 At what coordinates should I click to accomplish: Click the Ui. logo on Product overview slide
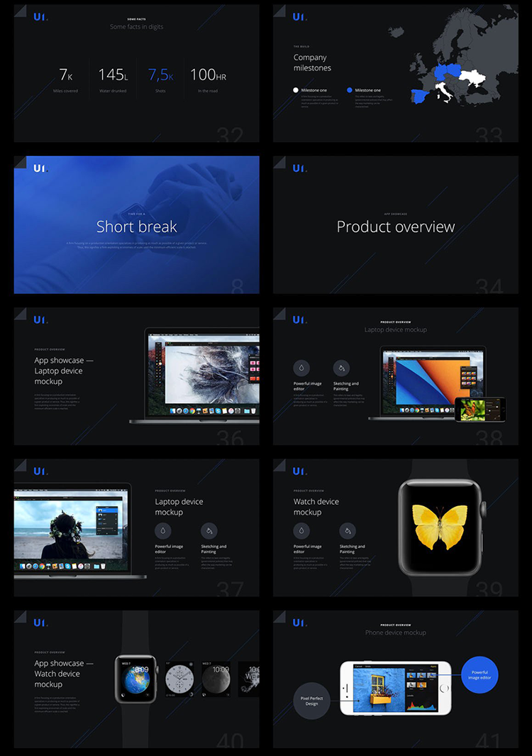300,168
